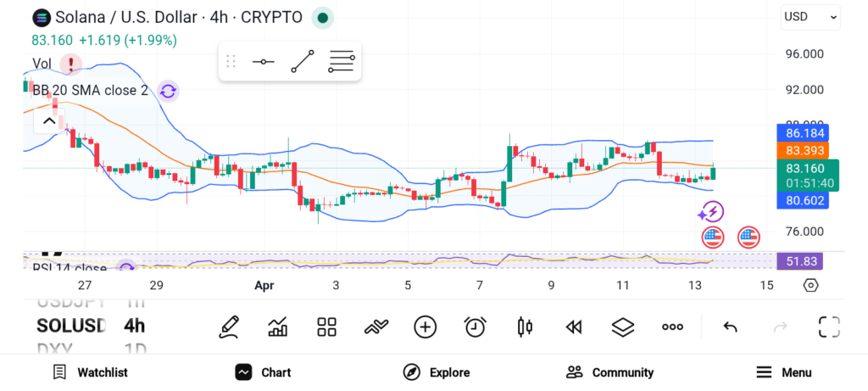Click the chart settings hexagon icon

click(810, 285)
